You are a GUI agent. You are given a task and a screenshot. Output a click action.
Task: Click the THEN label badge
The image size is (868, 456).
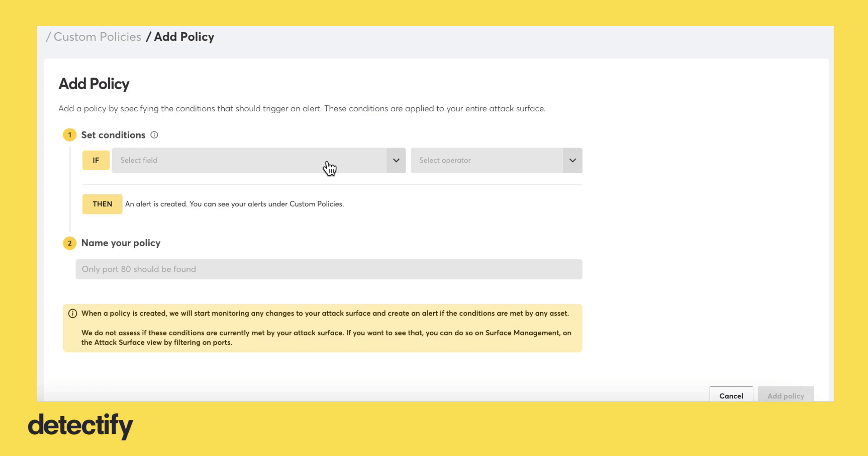(x=102, y=204)
